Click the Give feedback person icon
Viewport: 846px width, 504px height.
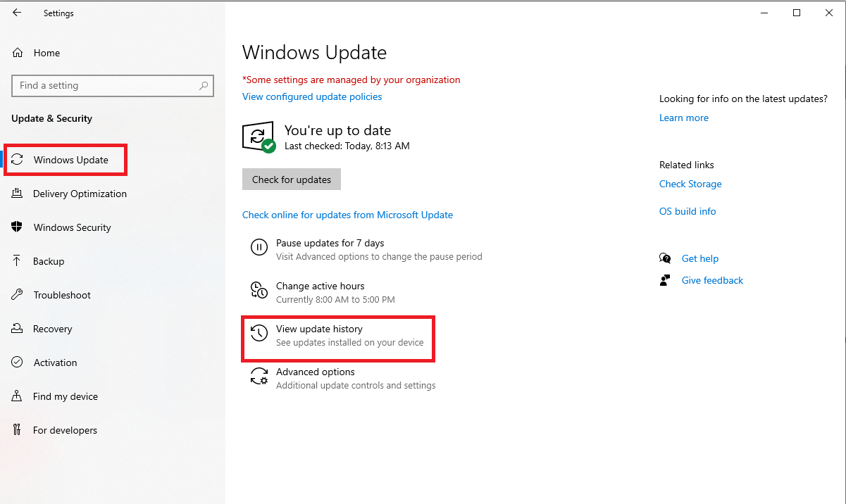point(665,280)
